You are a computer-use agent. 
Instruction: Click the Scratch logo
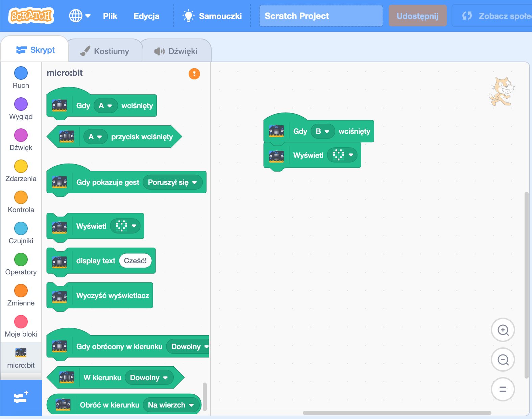point(31,16)
